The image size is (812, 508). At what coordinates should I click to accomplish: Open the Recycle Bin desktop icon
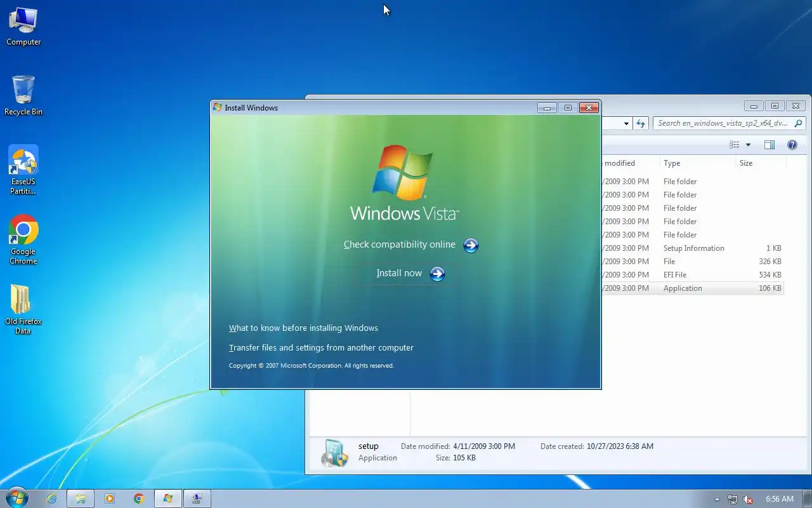[23, 96]
